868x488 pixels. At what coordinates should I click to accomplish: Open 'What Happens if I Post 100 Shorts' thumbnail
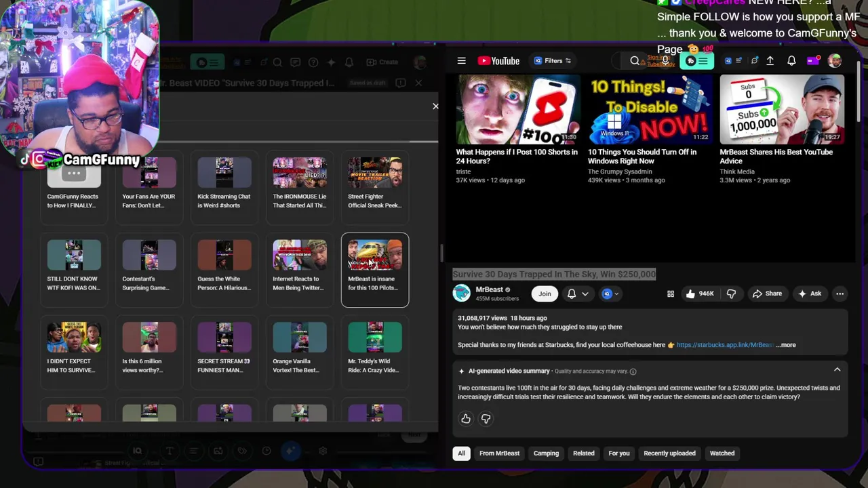pyautogui.click(x=518, y=109)
